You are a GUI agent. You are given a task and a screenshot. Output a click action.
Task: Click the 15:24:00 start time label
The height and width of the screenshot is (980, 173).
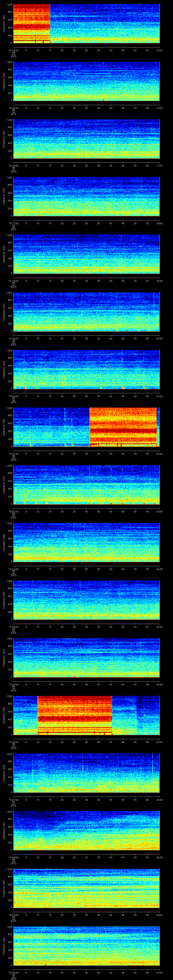[13, 627]
